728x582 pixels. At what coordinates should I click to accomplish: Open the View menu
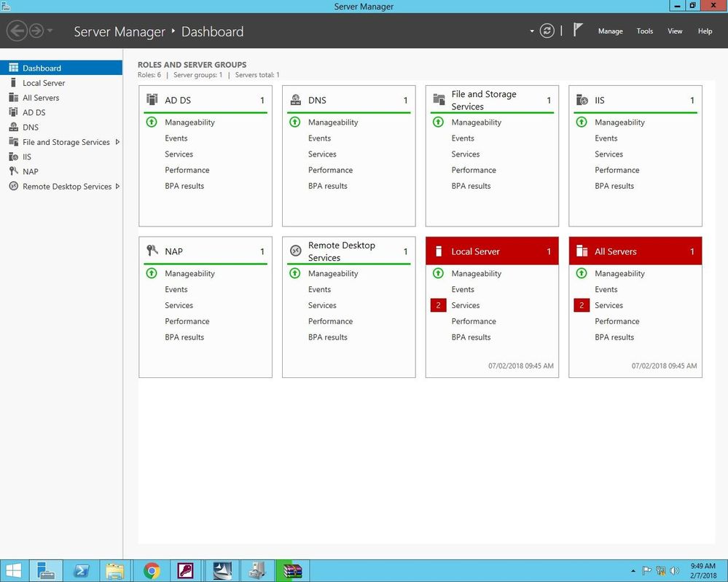pos(675,31)
